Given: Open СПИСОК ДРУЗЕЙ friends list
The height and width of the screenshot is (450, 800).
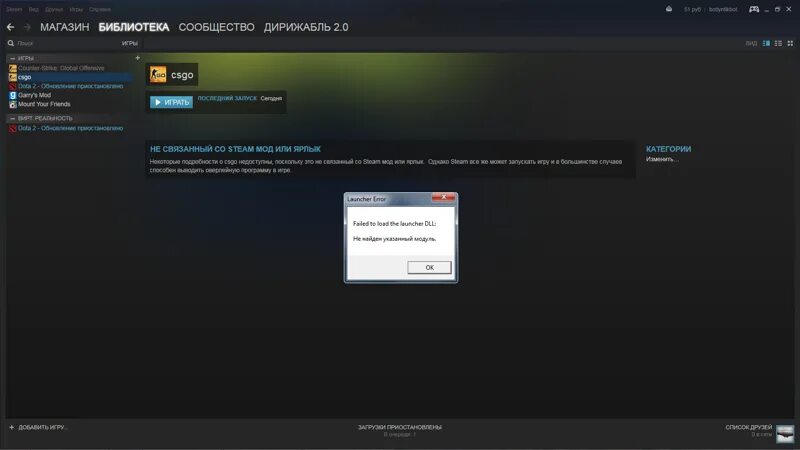Looking at the screenshot, I should [x=748, y=427].
